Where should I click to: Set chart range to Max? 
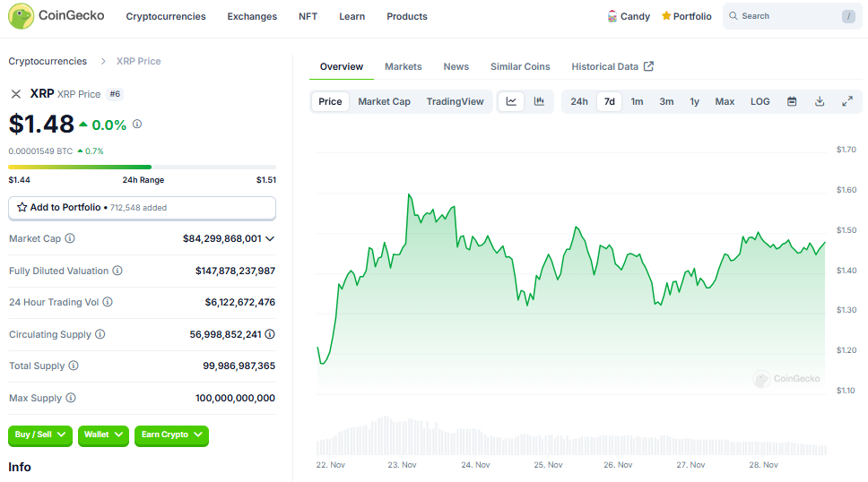725,101
